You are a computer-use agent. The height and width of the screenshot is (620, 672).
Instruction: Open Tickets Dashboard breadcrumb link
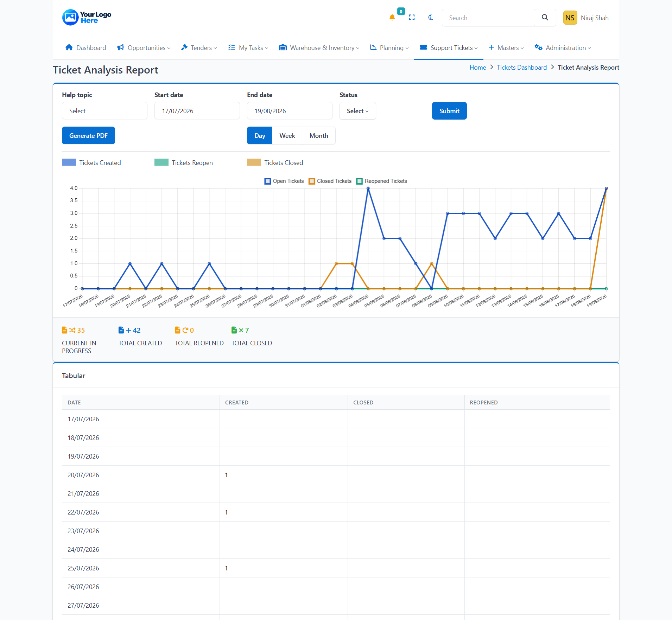(x=522, y=67)
